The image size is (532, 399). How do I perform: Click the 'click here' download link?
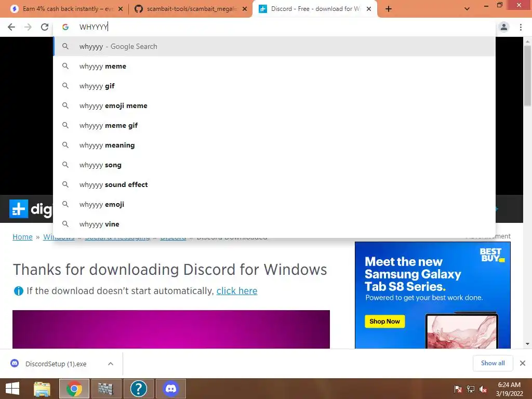(237, 291)
